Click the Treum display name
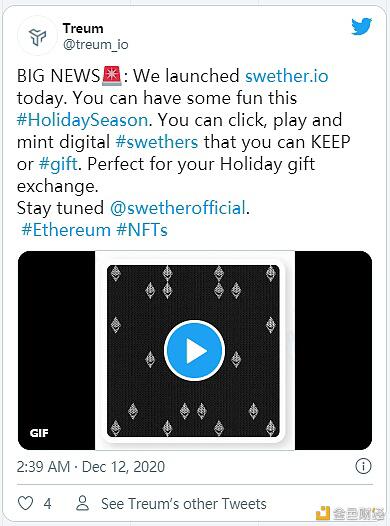This screenshot has width=390, height=526. pos(83,29)
